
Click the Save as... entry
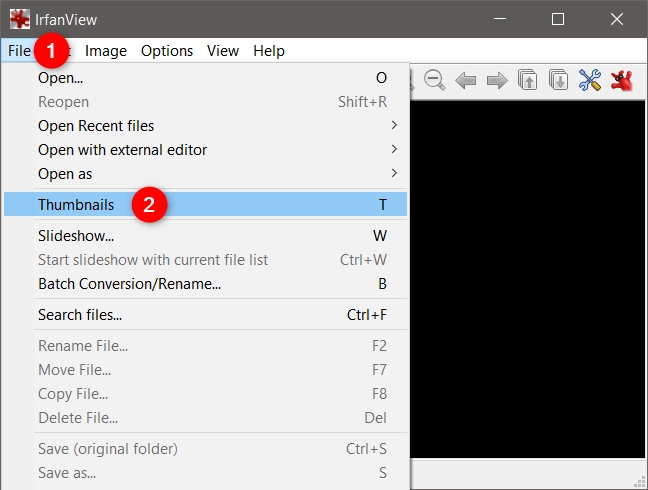click(205, 473)
